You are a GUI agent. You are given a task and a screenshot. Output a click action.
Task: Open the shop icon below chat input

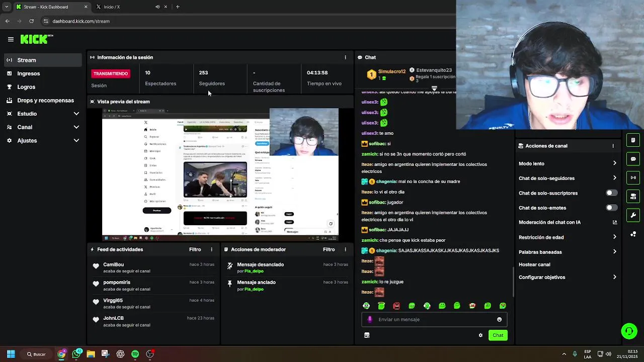(x=367, y=335)
